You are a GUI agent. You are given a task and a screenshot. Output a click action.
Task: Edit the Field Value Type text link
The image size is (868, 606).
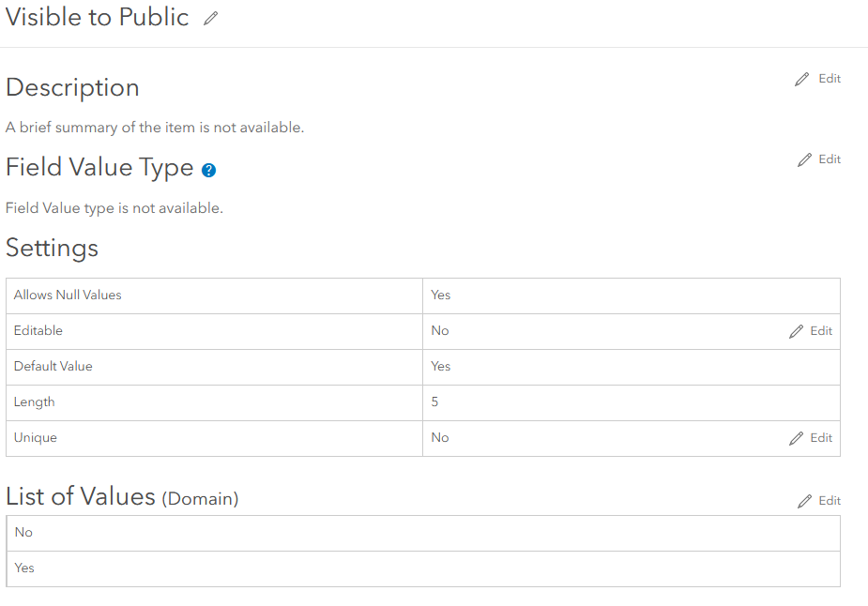(x=830, y=159)
